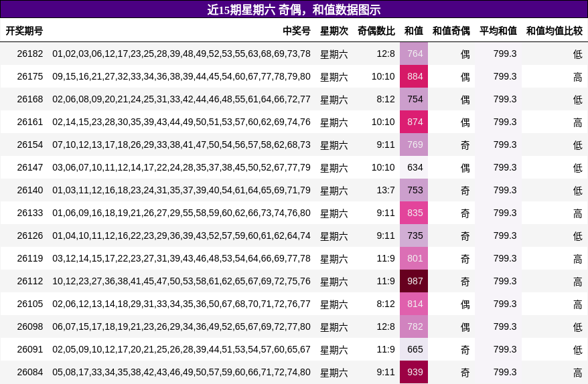Click winning numbers of draw 26182
Image resolution: width=588 pixels, height=384 pixels.
click(181, 54)
